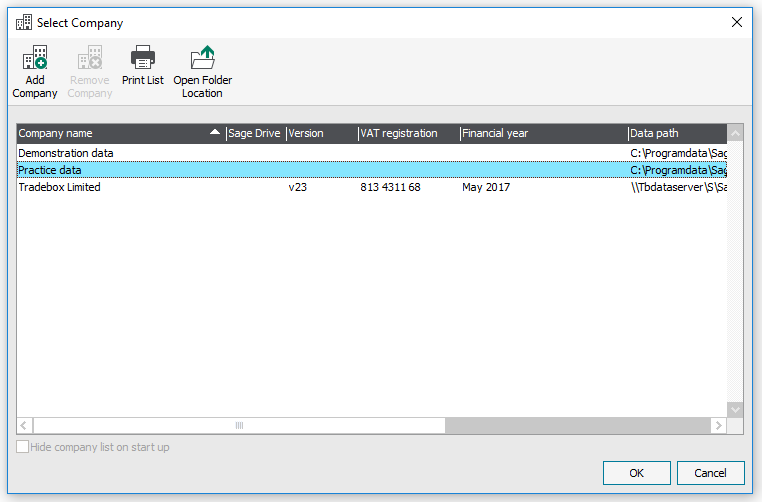Click the horizontal scrollbar left arrow
Screen dimensions: 762x502
[24, 426]
